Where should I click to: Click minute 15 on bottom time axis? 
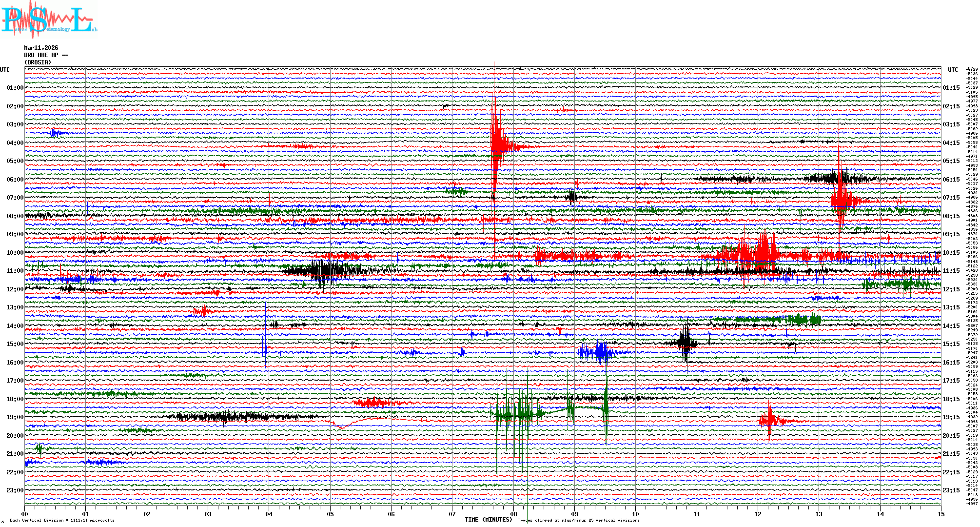point(941,514)
